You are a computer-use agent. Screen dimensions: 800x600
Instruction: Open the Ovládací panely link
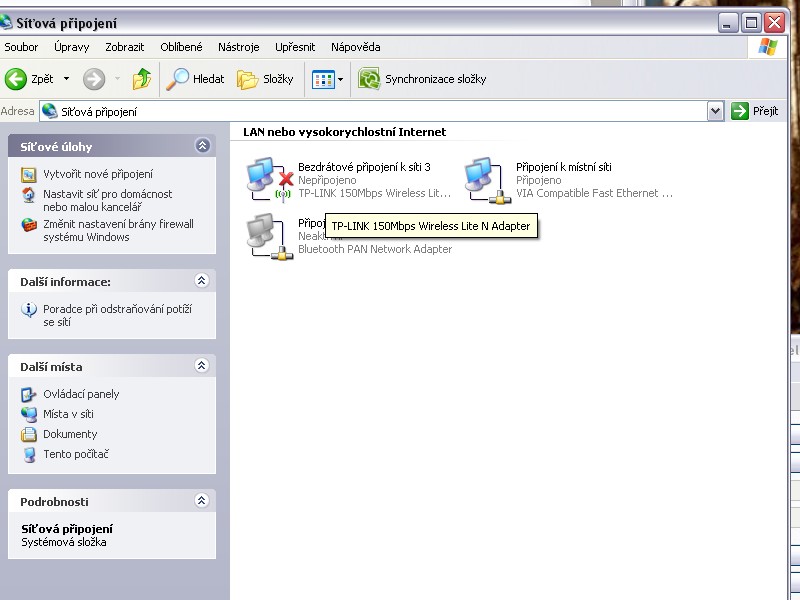(81, 394)
